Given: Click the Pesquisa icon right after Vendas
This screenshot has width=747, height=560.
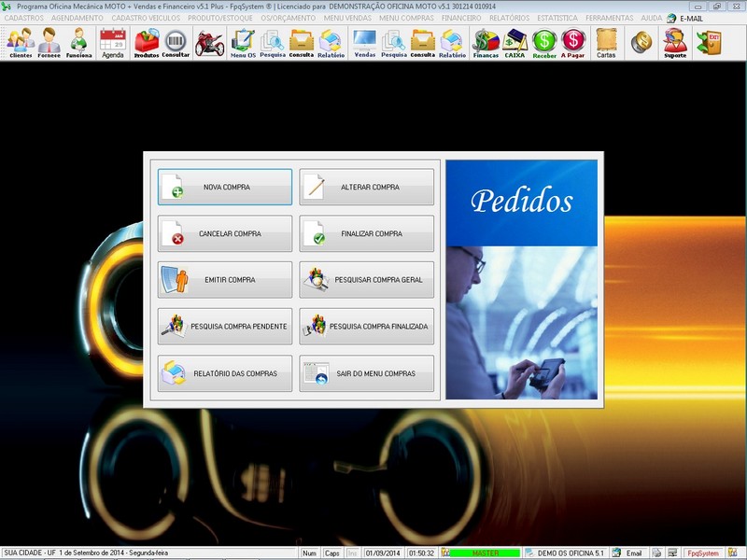Looking at the screenshot, I should click(394, 43).
